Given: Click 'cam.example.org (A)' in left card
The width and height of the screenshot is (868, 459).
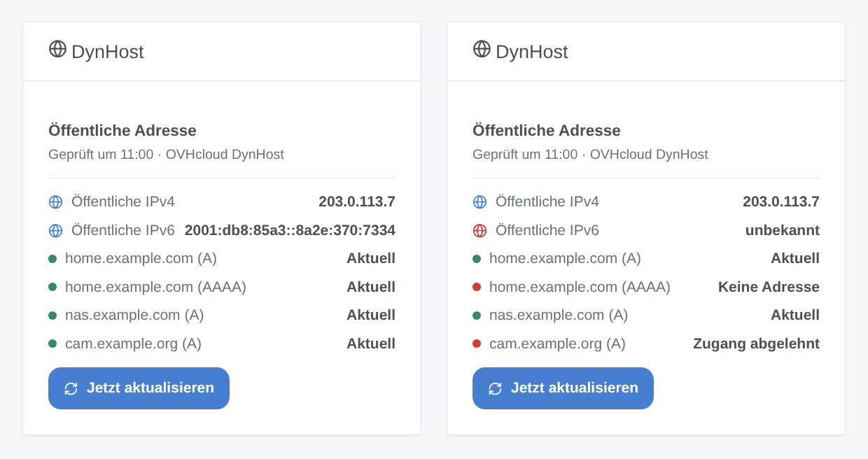Looking at the screenshot, I should click(x=133, y=344).
